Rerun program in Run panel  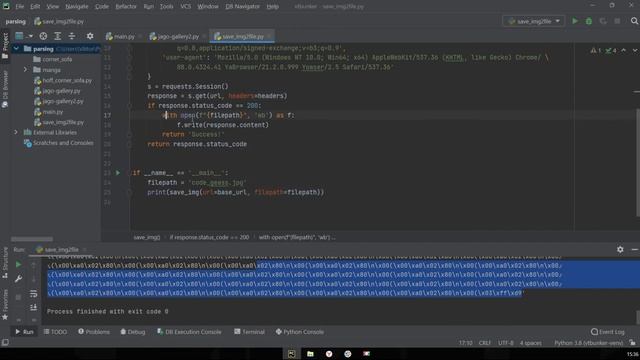tap(18, 265)
